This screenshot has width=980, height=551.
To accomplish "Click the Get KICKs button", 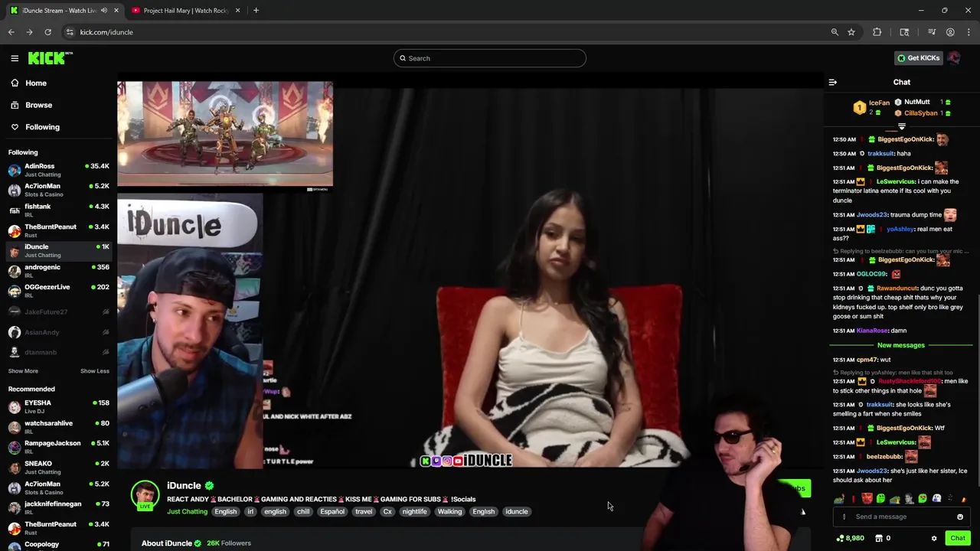I will [x=918, y=58].
